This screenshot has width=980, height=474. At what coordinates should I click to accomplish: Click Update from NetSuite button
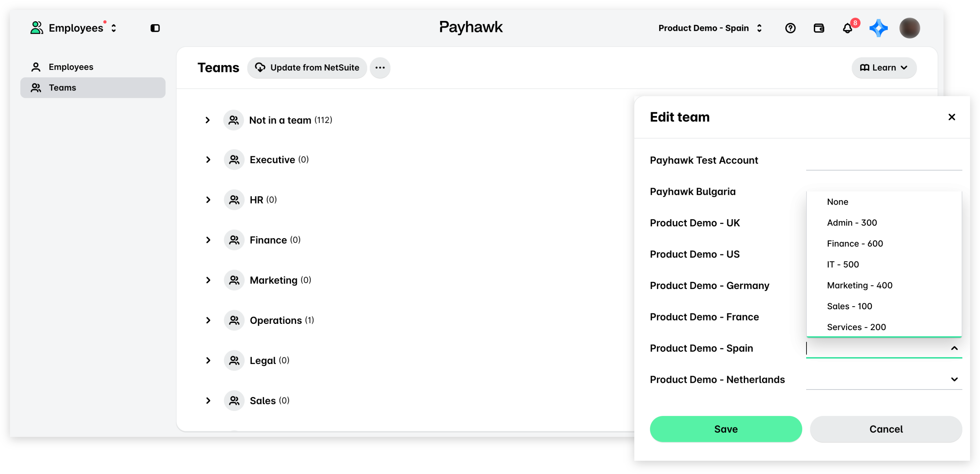click(307, 68)
